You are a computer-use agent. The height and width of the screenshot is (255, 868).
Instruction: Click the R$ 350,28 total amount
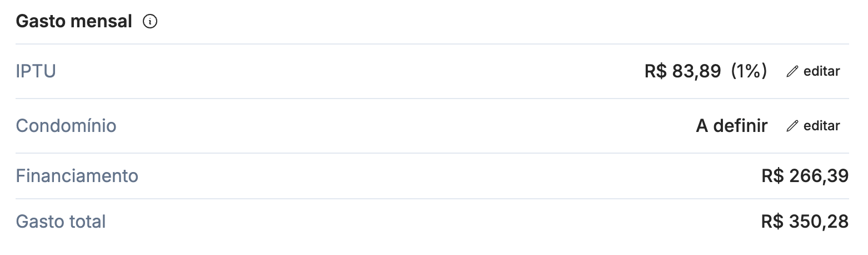[805, 222]
